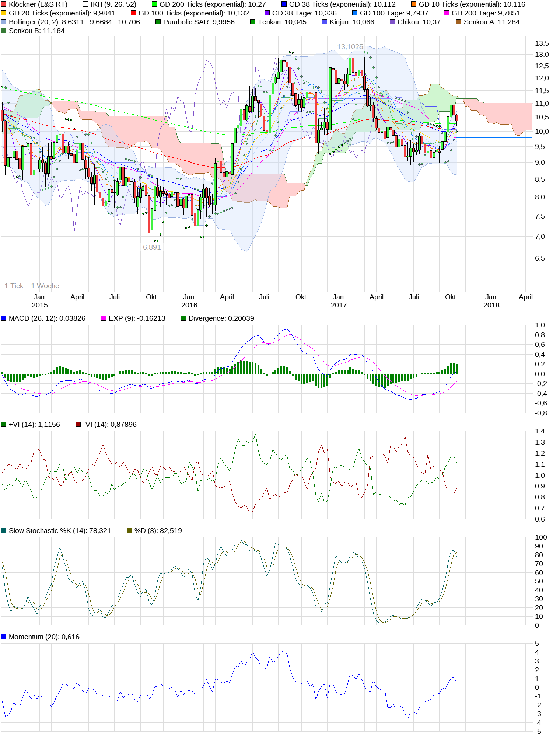This screenshot has height=739, width=560.
Task: Click the blue GD 100 Tage legend swatch
Action: tap(355, 13)
